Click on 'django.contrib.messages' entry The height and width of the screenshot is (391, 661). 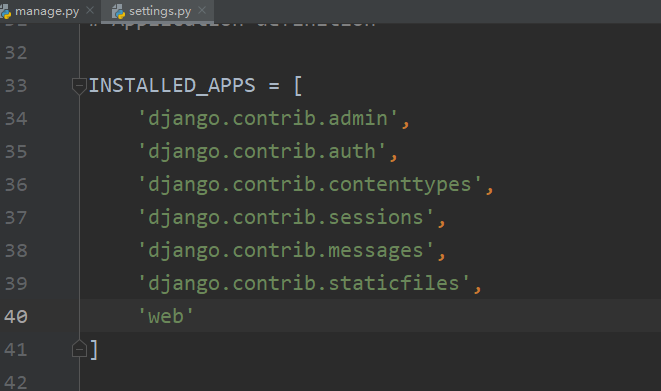(286, 250)
